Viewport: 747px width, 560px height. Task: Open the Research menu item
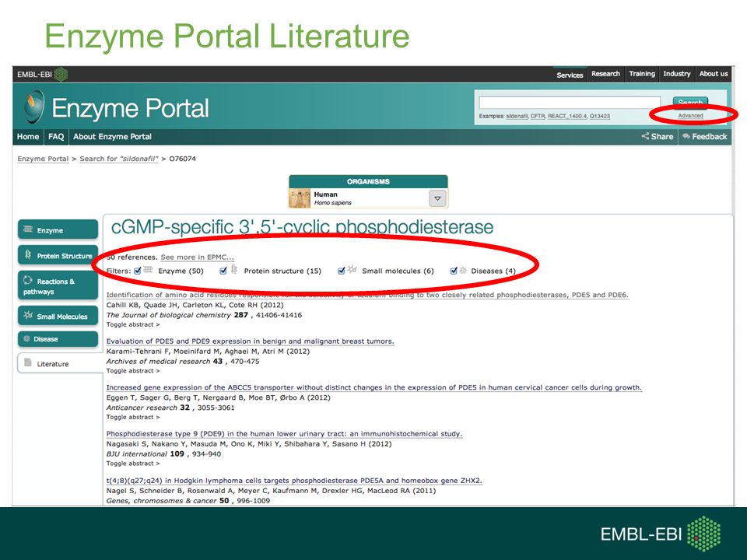(x=605, y=74)
